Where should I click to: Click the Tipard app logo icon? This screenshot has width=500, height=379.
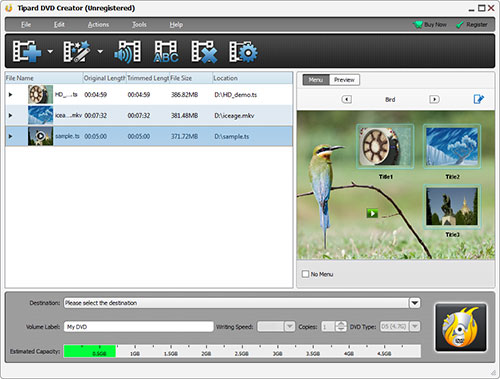(9, 8)
